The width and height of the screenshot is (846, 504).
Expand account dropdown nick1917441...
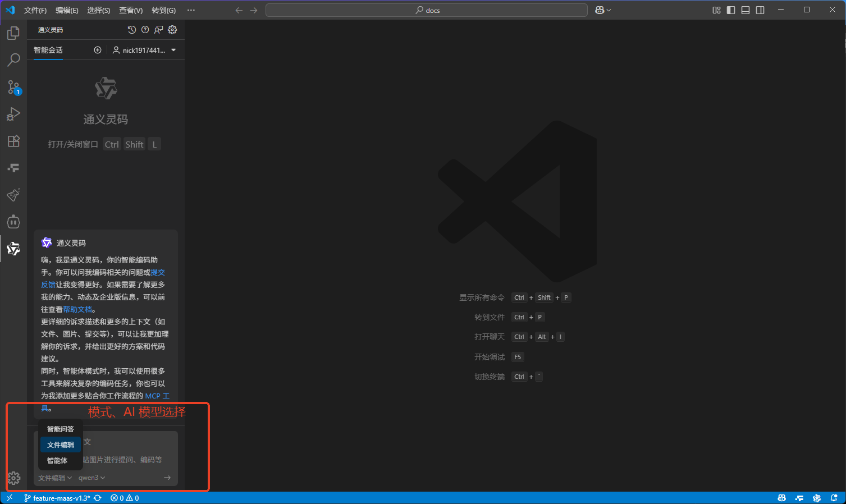point(144,50)
